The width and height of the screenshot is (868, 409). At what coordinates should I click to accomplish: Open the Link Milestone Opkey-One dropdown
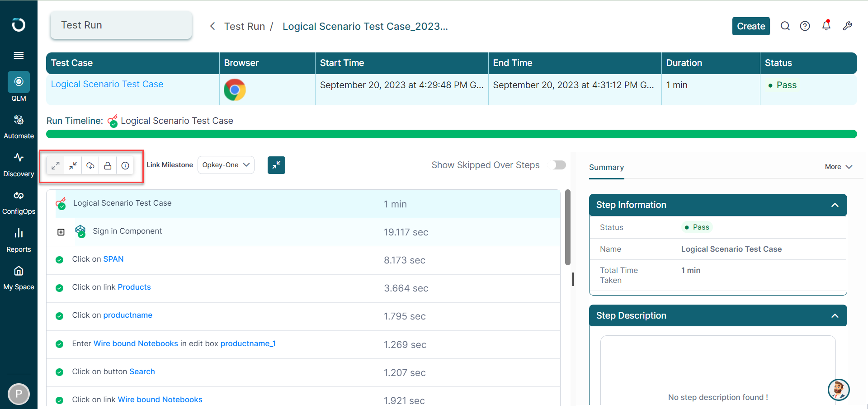tap(226, 165)
